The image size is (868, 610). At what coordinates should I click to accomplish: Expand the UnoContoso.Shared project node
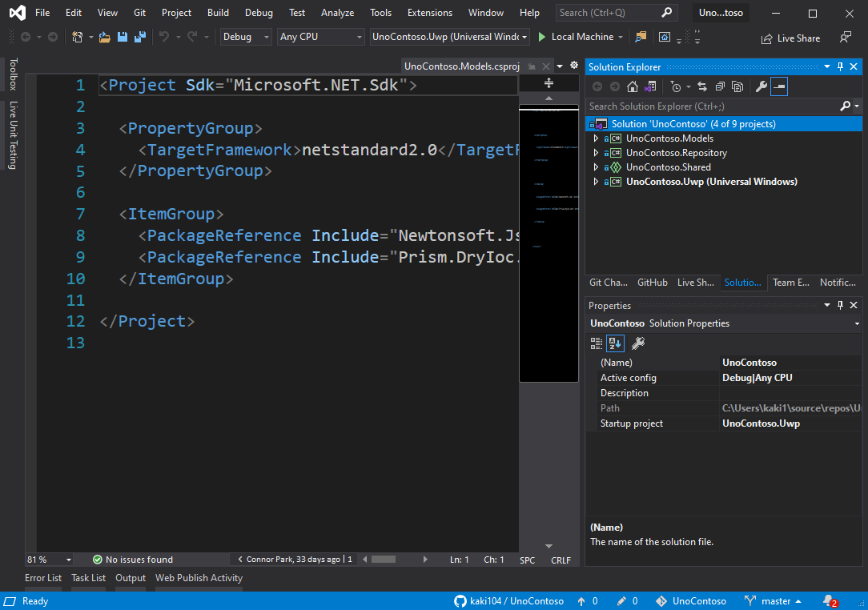click(x=596, y=167)
